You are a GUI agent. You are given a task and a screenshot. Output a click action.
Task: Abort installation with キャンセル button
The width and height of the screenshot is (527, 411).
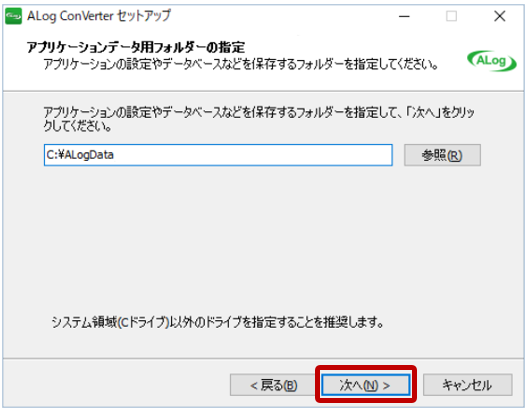tap(468, 385)
